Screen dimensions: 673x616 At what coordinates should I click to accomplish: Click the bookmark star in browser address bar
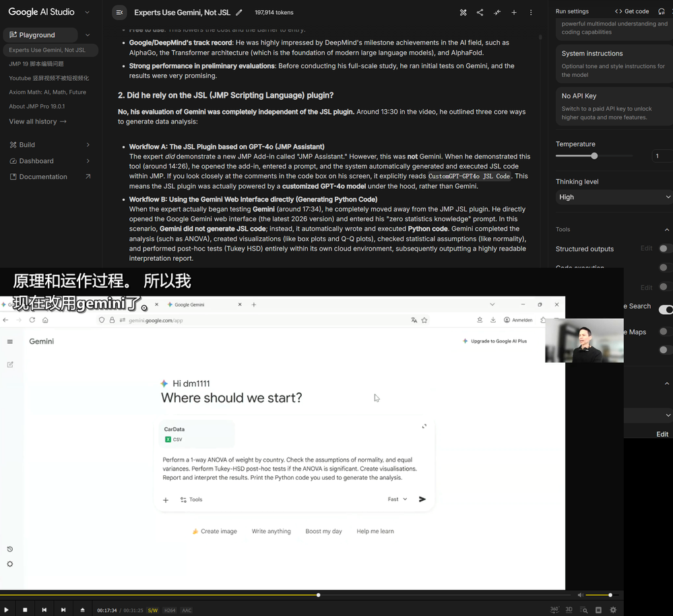pyautogui.click(x=424, y=320)
